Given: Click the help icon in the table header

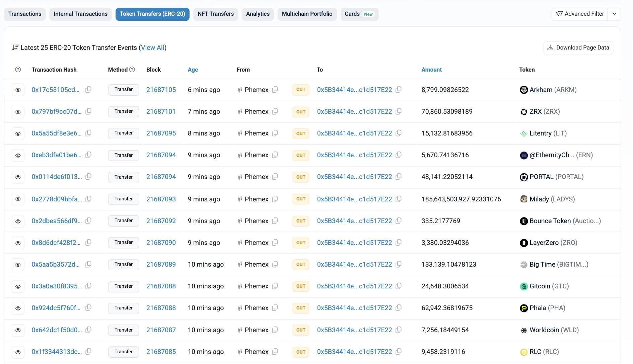Looking at the screenshot, I should tap(18, 69).
